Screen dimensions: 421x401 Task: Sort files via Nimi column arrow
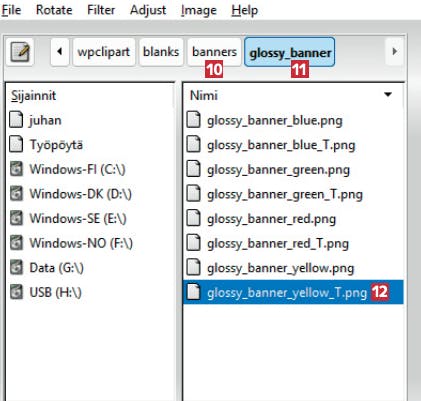coord(388,95)
